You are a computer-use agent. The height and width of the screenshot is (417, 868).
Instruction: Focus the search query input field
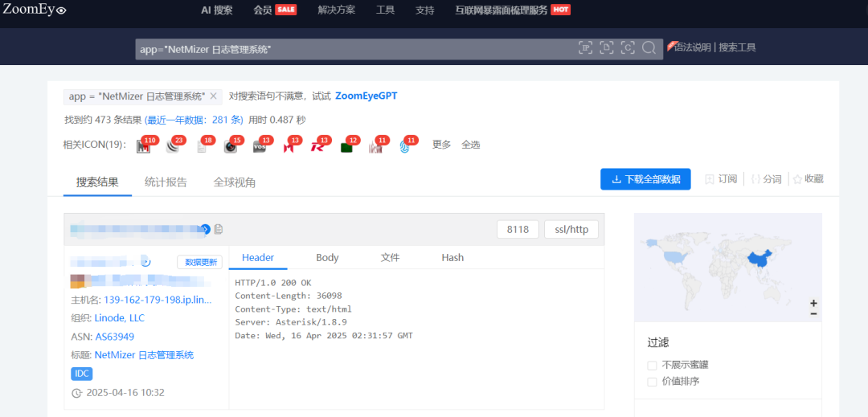click(354, 49)
